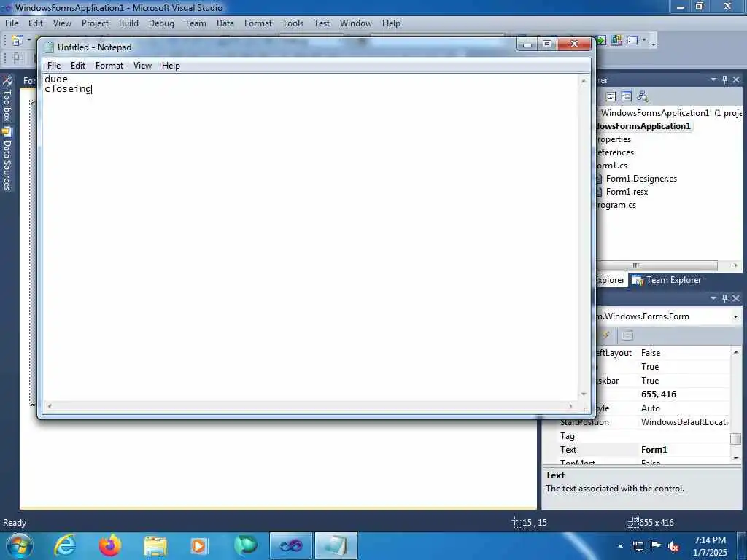Open Visual Studio's Toolbox side panel
The image size is (747, 560).
click(x=7, y=98)
